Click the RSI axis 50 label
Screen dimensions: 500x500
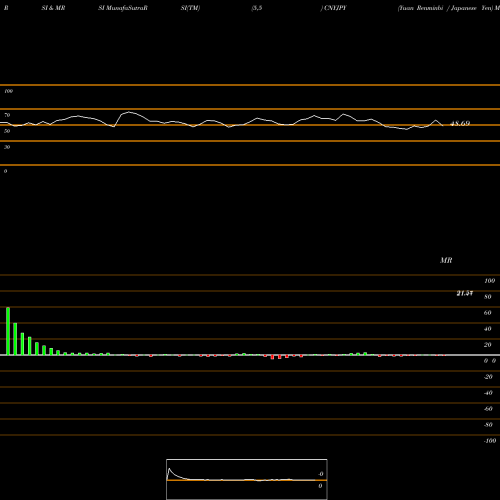click(7, 131)
